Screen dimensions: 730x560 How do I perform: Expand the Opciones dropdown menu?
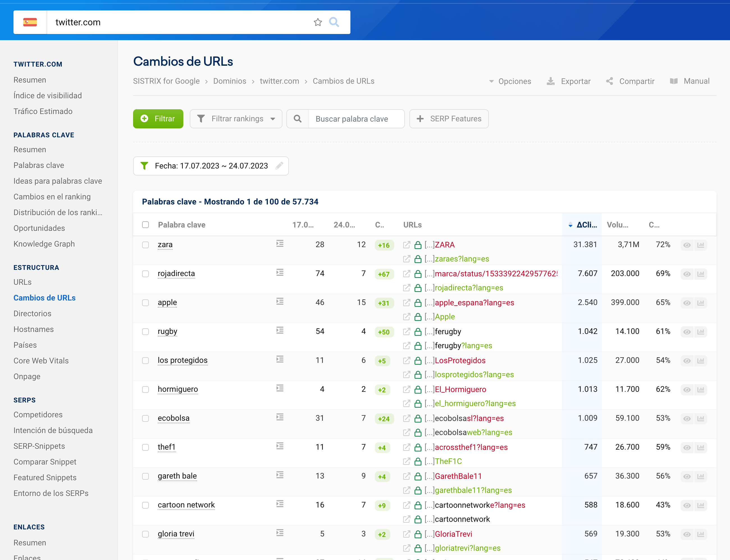[510, 81]
